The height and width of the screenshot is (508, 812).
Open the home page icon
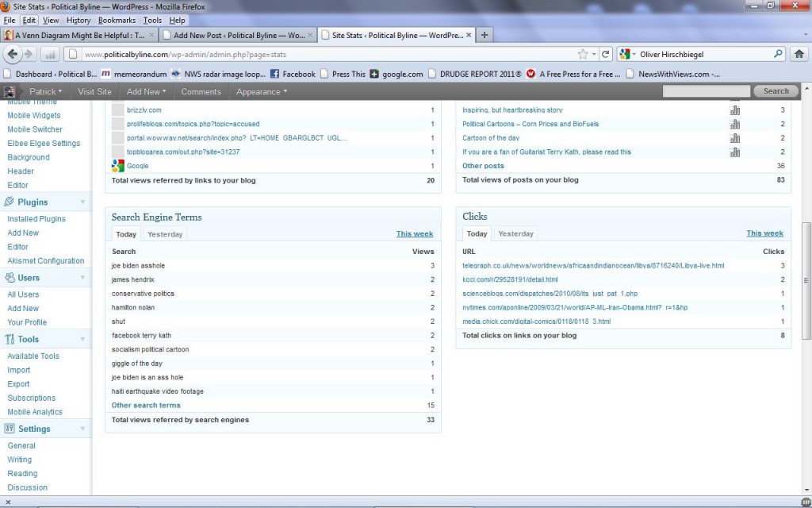tap(799, 54)
